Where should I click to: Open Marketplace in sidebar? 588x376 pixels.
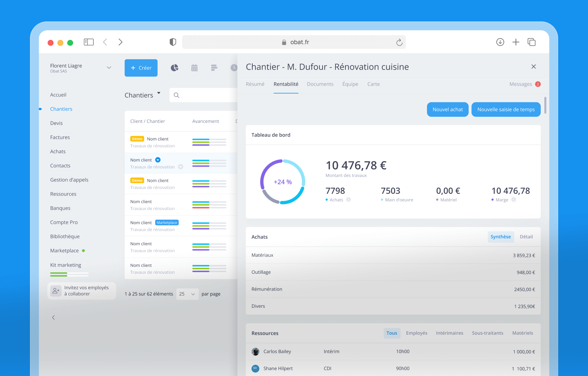(64, 251)
